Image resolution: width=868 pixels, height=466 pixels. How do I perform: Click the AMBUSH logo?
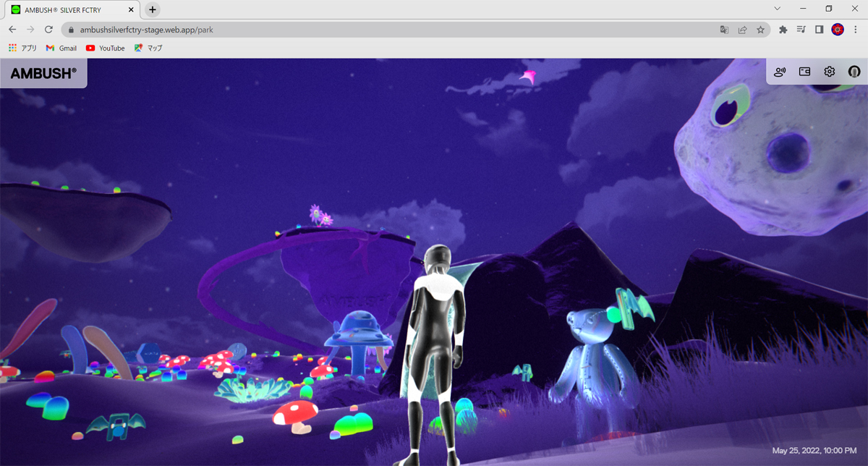[43, 73]
